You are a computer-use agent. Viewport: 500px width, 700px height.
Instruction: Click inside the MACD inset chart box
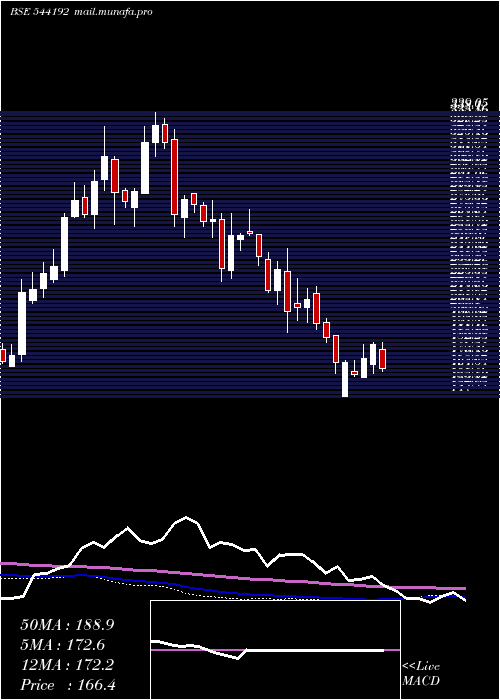click(275, 650)
